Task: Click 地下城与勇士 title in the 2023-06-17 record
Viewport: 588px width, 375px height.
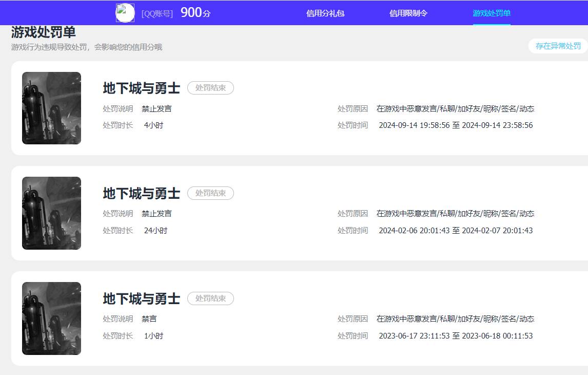Action: click(141, 299)
